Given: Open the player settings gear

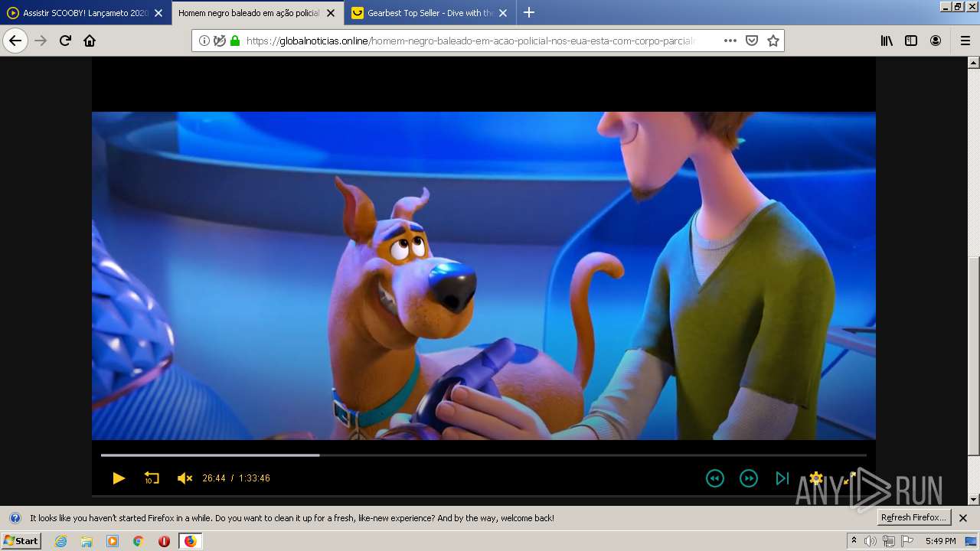Looking at the screenshot, I should click(x=815, y=478).
